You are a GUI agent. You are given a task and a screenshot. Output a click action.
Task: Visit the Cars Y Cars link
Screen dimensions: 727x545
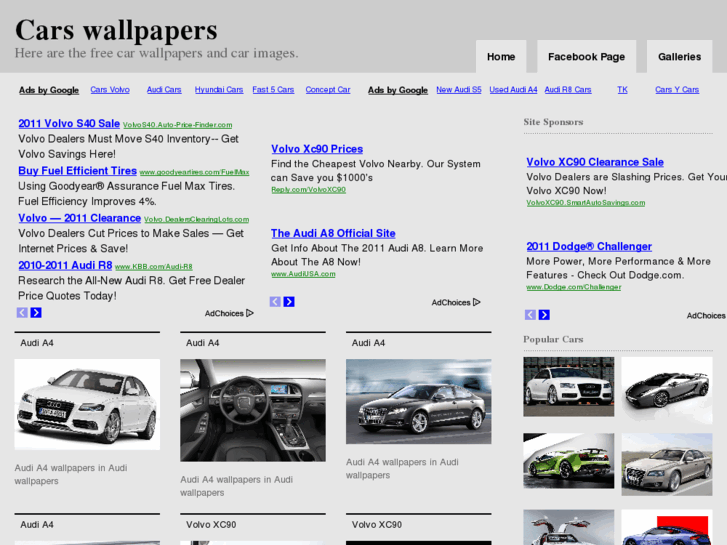coord(677,90)
